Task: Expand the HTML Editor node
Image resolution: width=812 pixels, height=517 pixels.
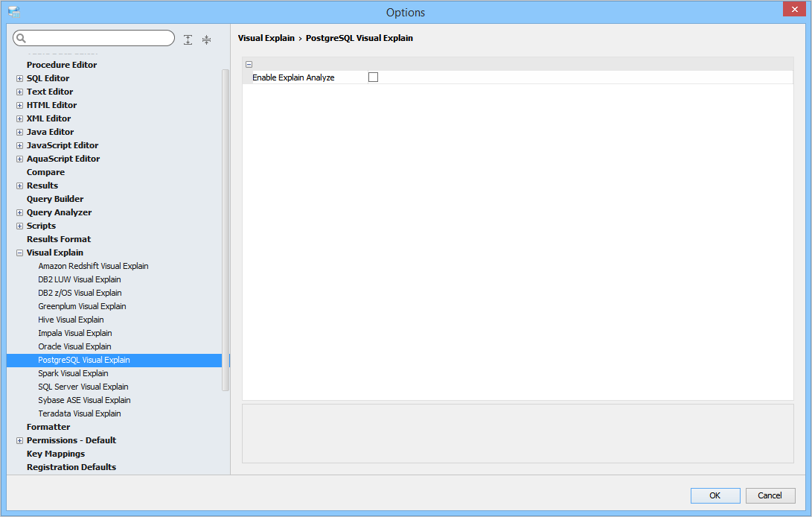Action: (x=19, y=105)
